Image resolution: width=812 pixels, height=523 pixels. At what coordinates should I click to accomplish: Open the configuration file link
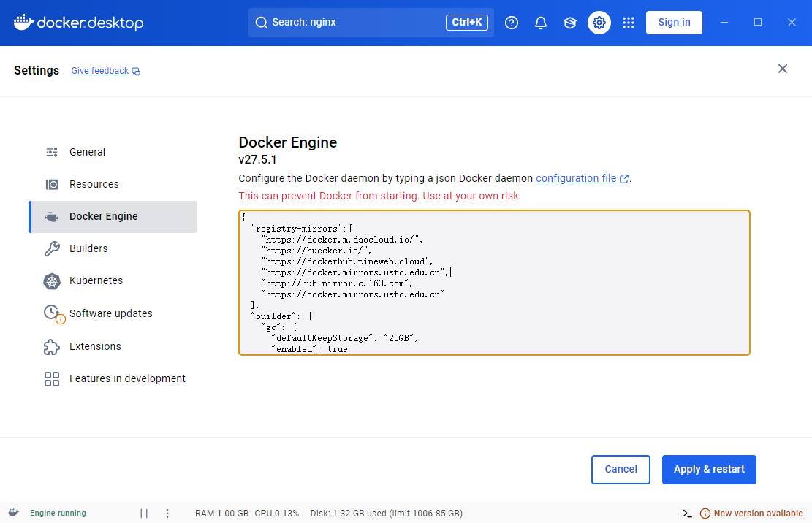click(576, 178)
